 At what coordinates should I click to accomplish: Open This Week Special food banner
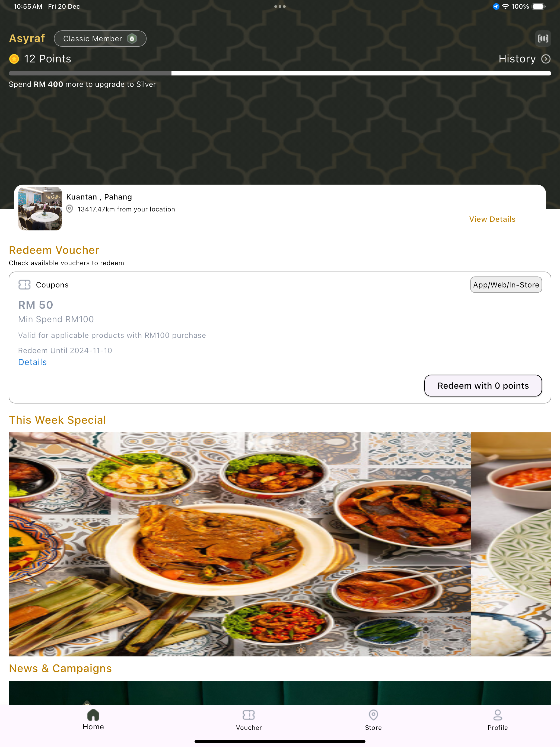coord(280,544)
